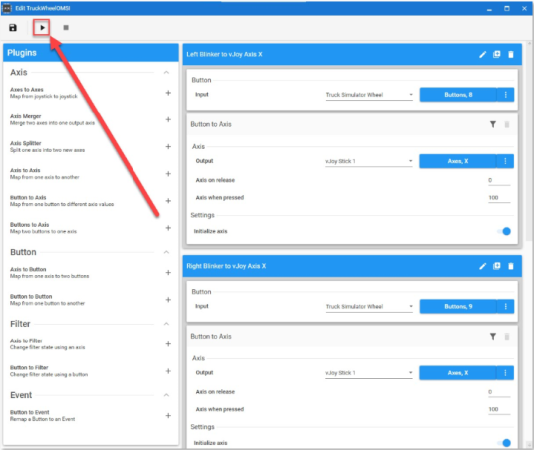This screenshot has width=534, height=450.
Task: Open Left Blinker output vJoy Stick dropdown
Action: pyautogui.click(x=368, y=161)
